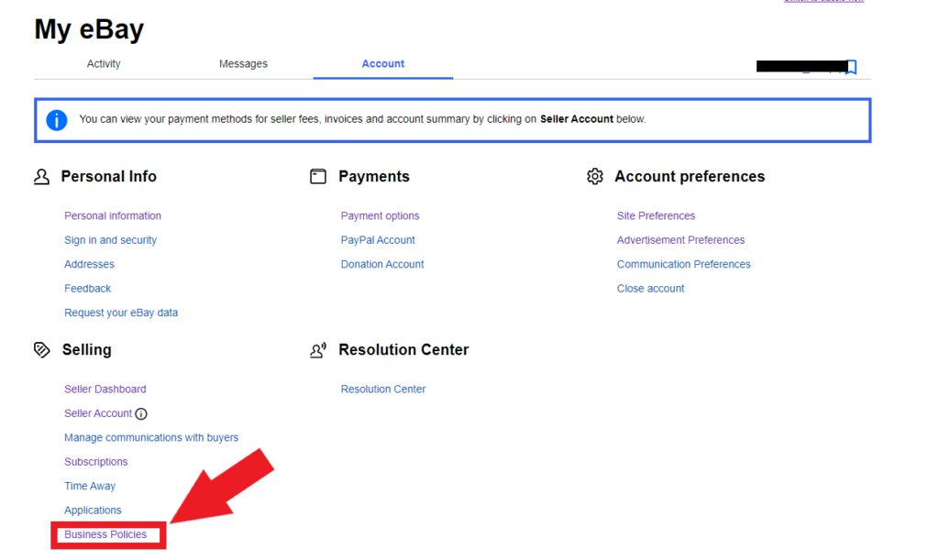The image size is (939, 560).
Task: Open the Resolution Center link
Action: click(x=383, y=389)
